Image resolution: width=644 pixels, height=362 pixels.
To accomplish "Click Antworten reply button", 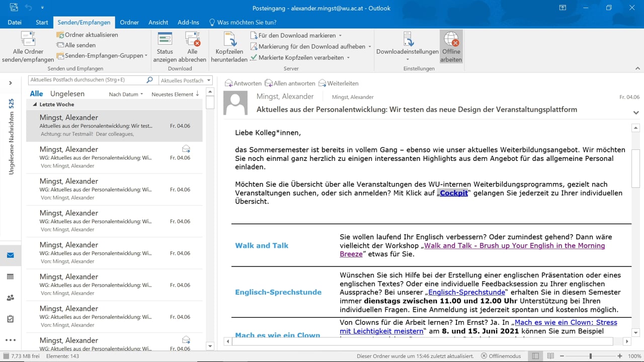I will (x=243, y=83).
